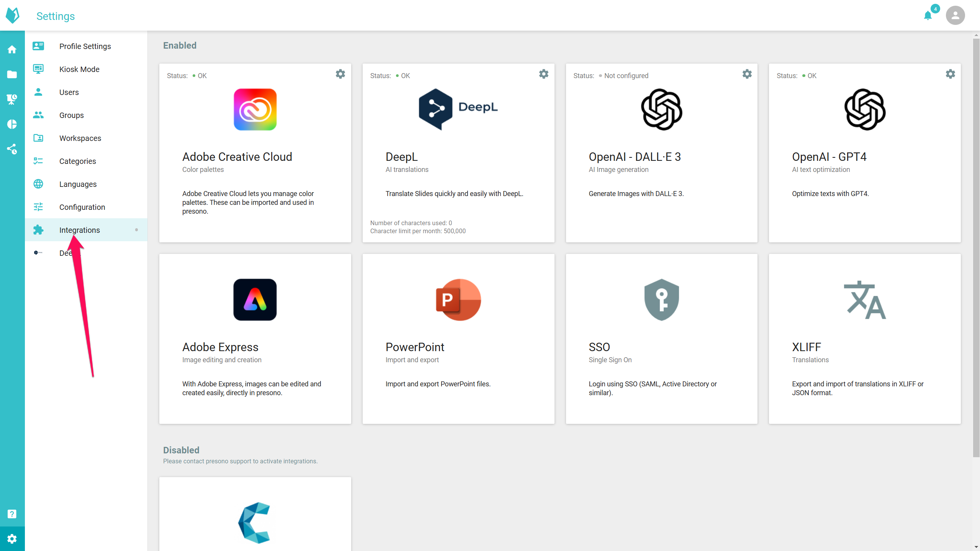
Task: Click the SSO shield key icon
Action: (x=662, y=300)
